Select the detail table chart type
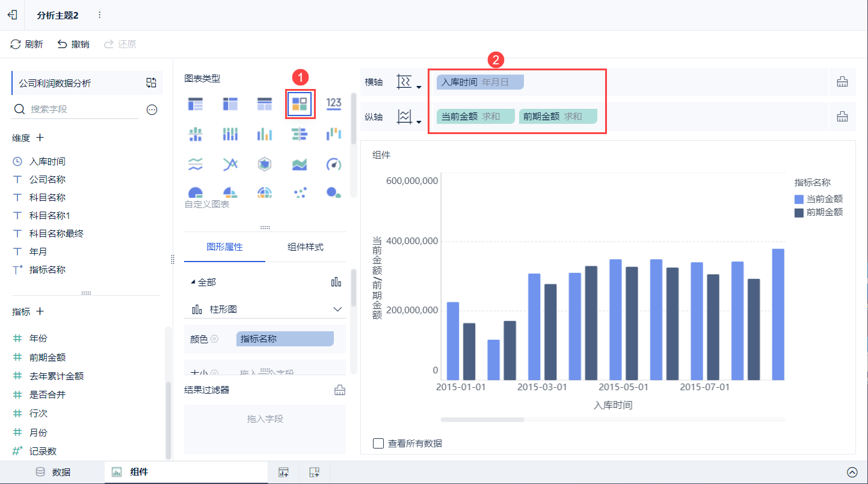The image size is (868, 484). 265,103
